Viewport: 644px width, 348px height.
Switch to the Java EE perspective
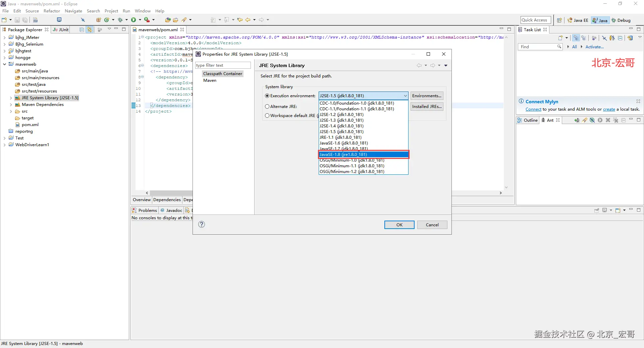pyautogui.click(x=578, y=20)
